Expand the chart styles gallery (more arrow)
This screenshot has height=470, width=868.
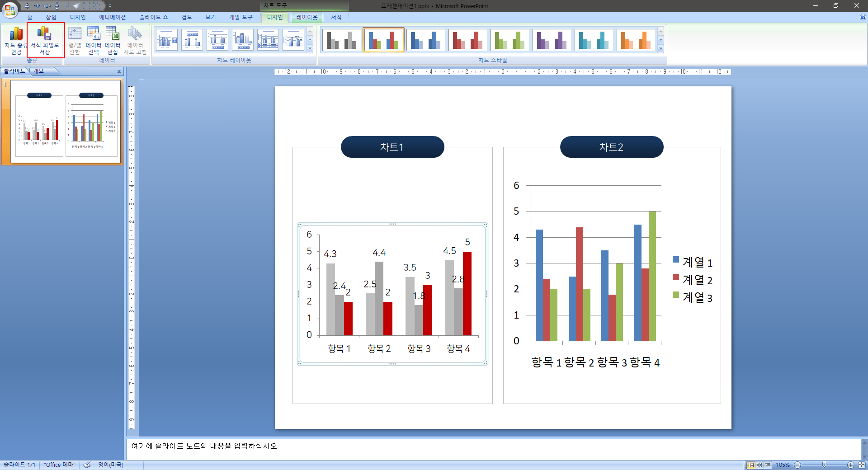coord(660,48)
